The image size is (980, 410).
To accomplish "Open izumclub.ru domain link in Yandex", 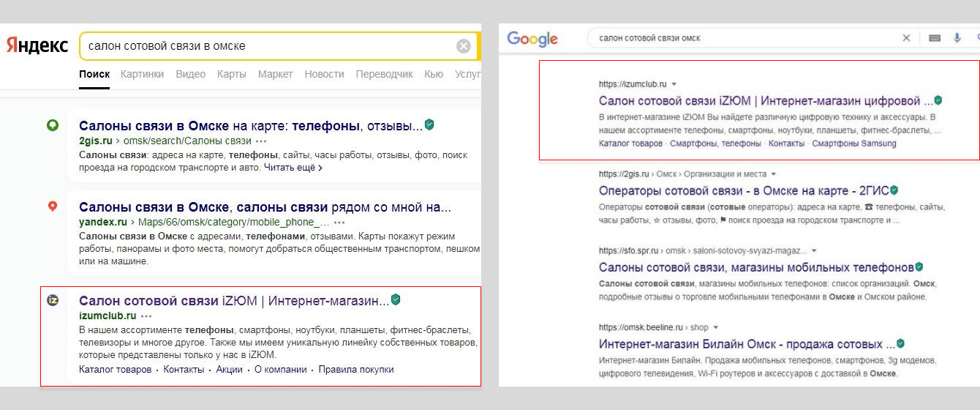I will coord(108,316).
